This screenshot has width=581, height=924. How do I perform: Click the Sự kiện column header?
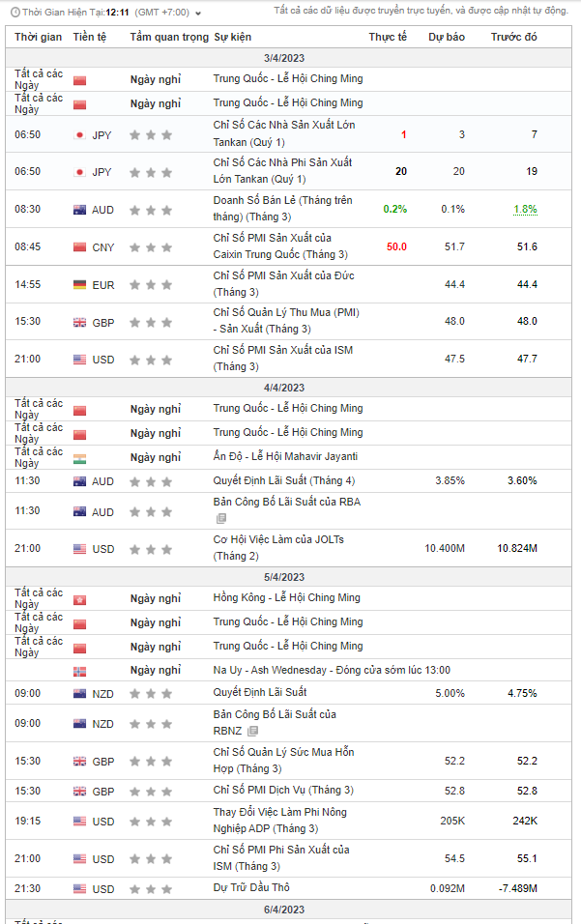(x=232, y=37)
